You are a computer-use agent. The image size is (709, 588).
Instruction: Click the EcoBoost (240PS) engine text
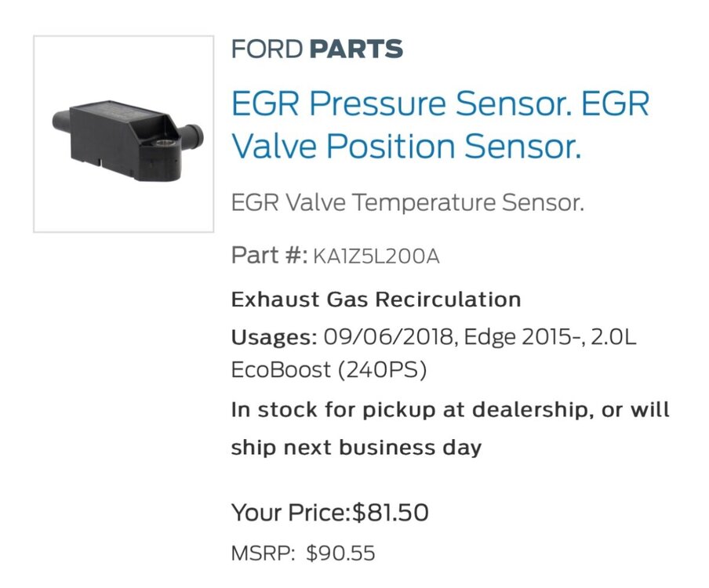[x=329, y=370]
